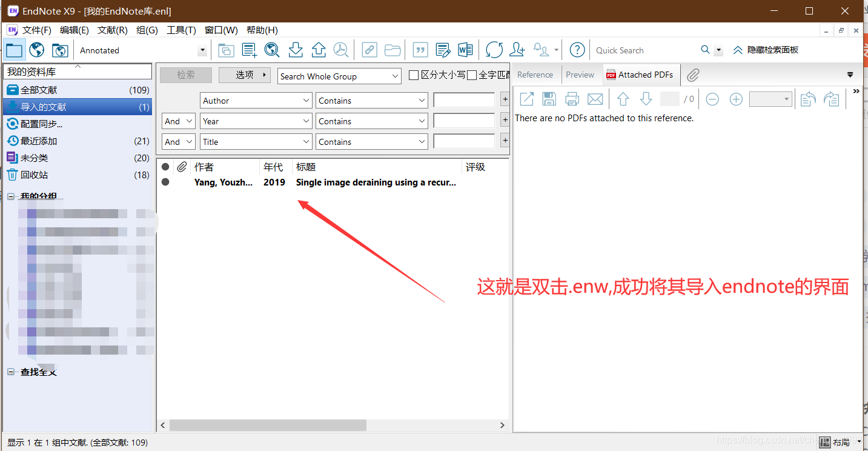This screenshot has height=451, width=868.
Task: Add search row with Author row plus button
Action: click(x=505, y=100)
